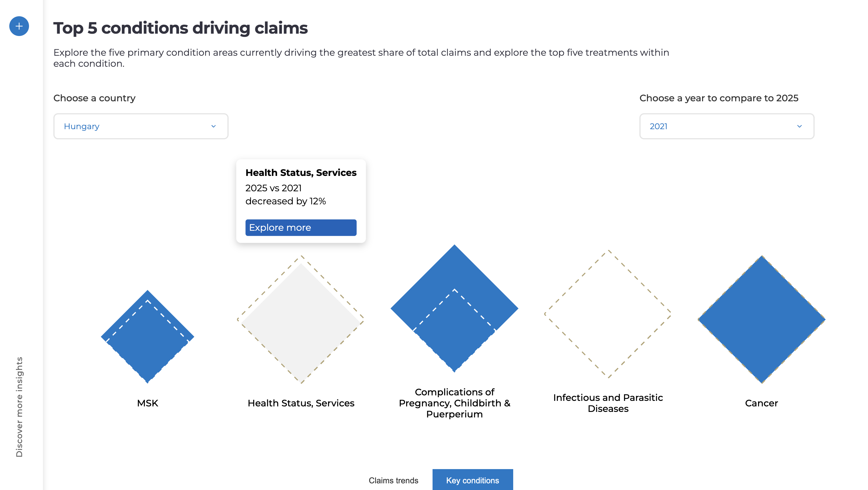This screenshot has height=490, width=868.
Task: Select the MSK diamond shape
Action: click(148, 337)
